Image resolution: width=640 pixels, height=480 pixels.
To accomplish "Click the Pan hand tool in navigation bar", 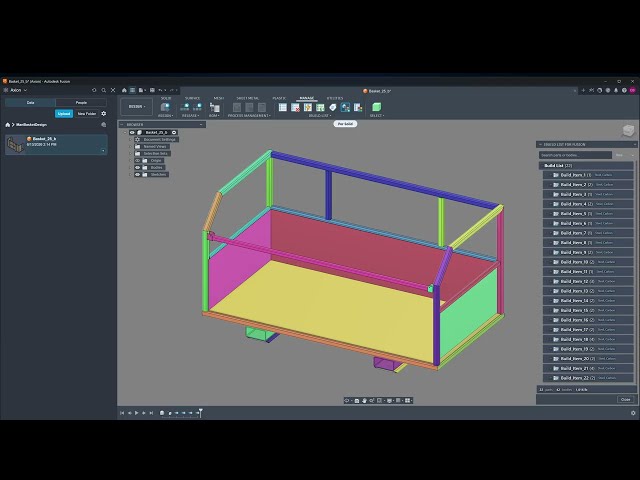I will (364, 400).
